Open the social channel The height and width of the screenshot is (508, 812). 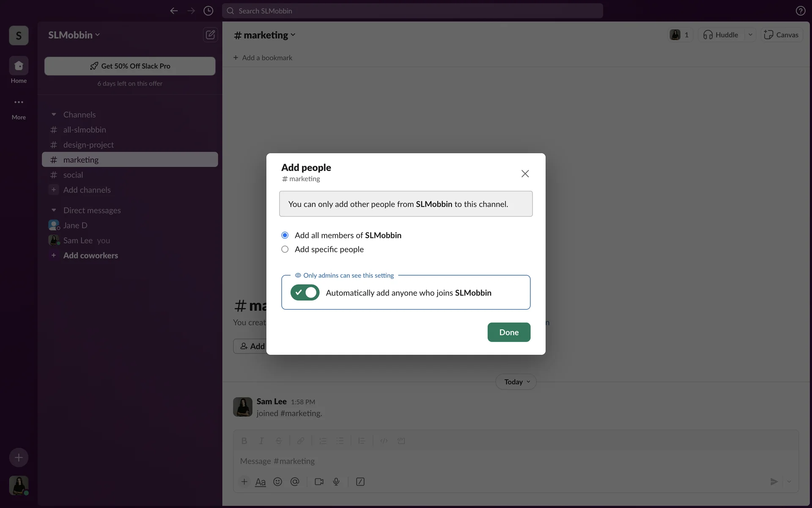point(73,175)
